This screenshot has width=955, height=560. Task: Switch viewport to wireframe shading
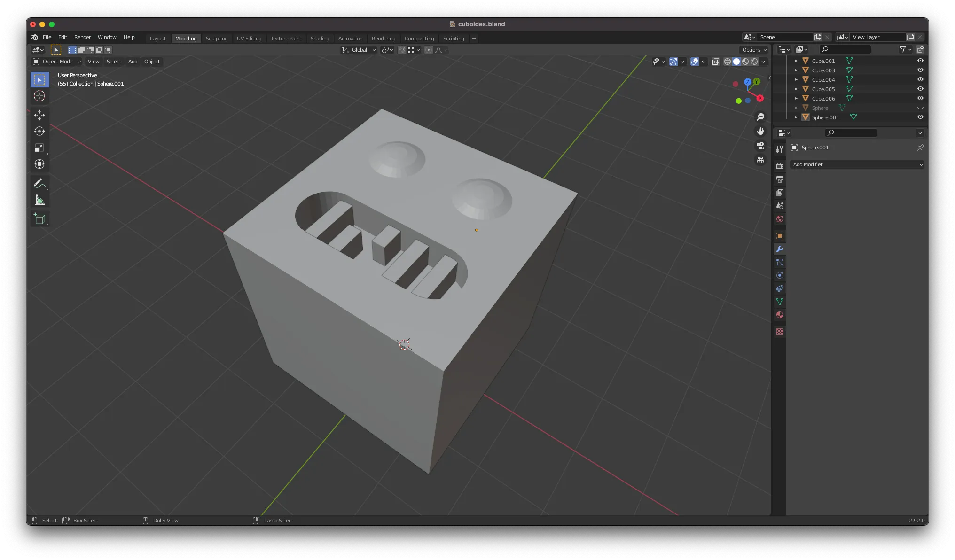click(727, 62)
